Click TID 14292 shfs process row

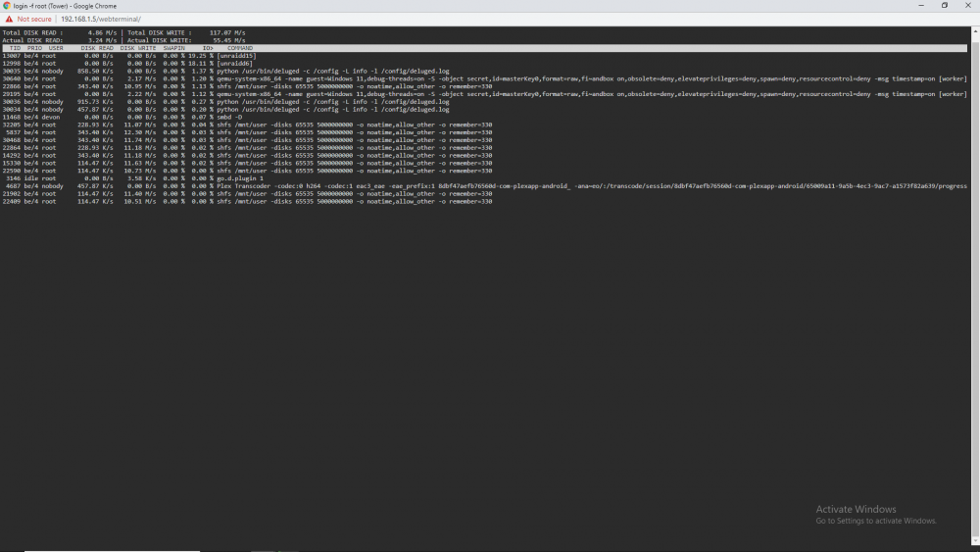(x=247, y=155)
